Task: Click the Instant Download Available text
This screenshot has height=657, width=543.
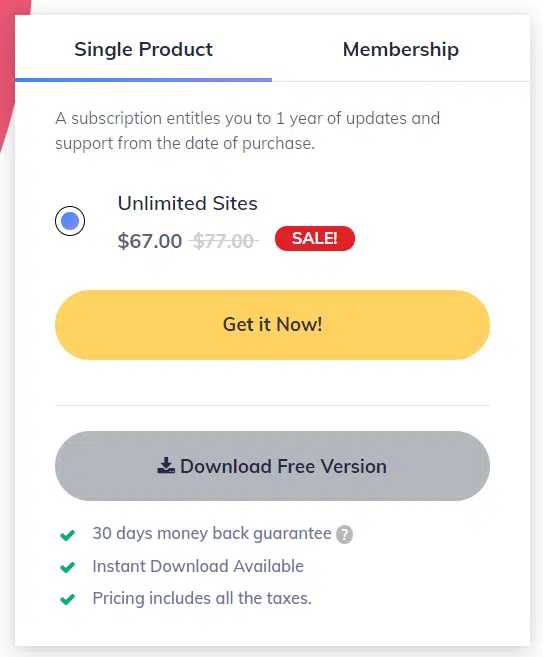Action: tap(198, 566)
